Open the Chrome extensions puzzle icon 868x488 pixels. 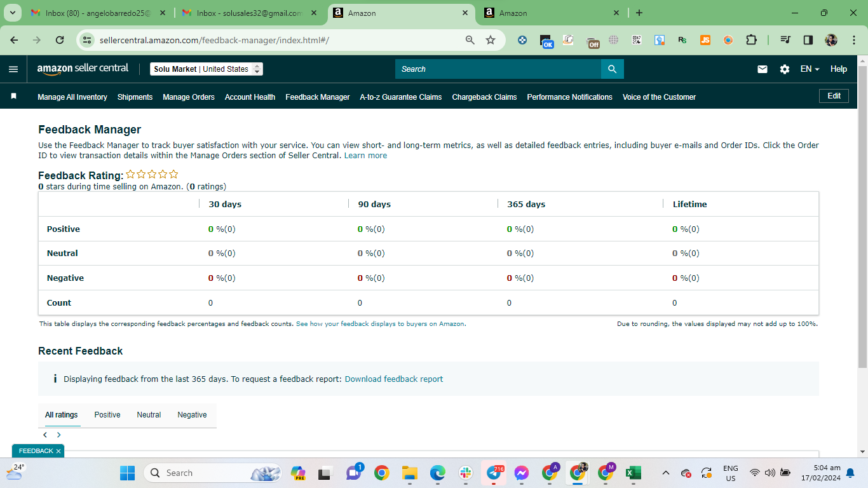(751, 40)
